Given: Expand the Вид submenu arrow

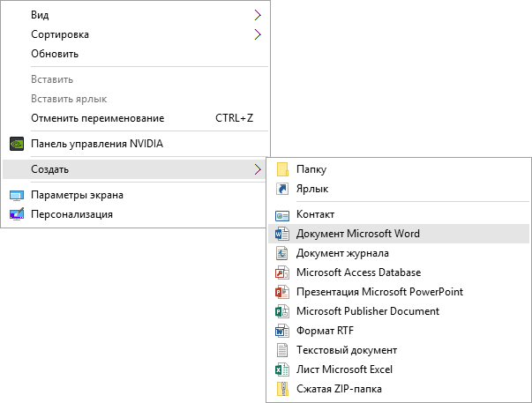Looking at the screenshot, I should (x=258, y=15).
